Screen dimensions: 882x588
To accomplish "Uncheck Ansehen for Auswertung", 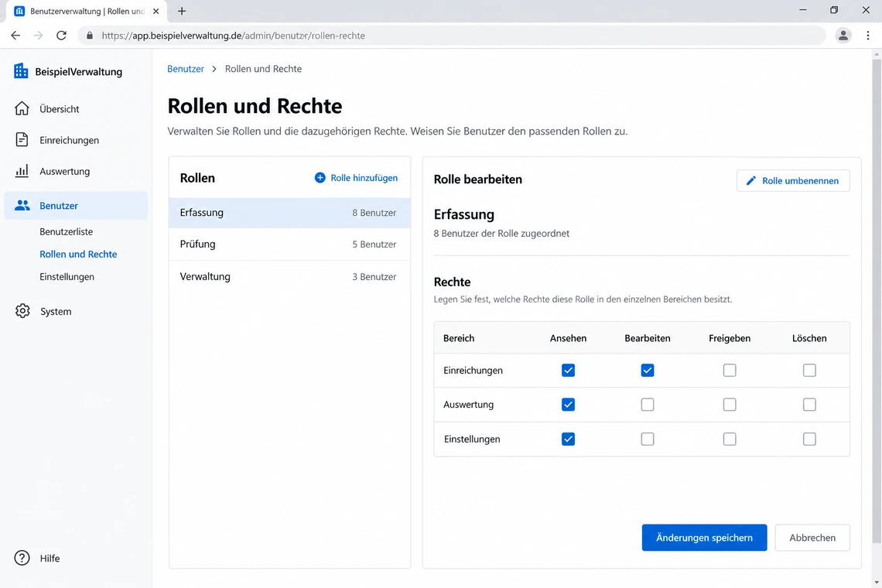I will pyautogui.click(x=568, y=405).
